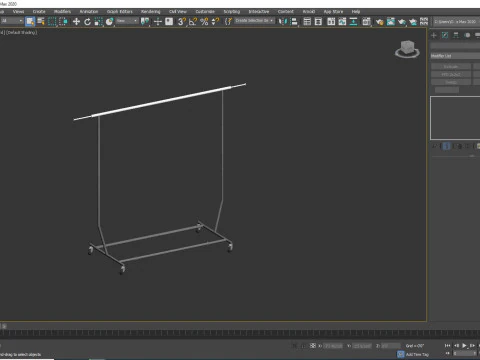Open reference coordinate system dropdown
Image resolution: width=480 pixels, height=360 pixels.
tap(127, 21)
